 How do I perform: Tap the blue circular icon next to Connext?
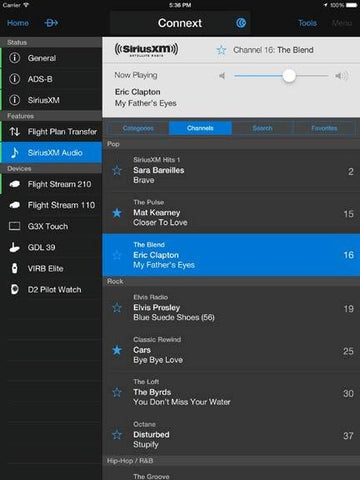(x=241, y=23)
